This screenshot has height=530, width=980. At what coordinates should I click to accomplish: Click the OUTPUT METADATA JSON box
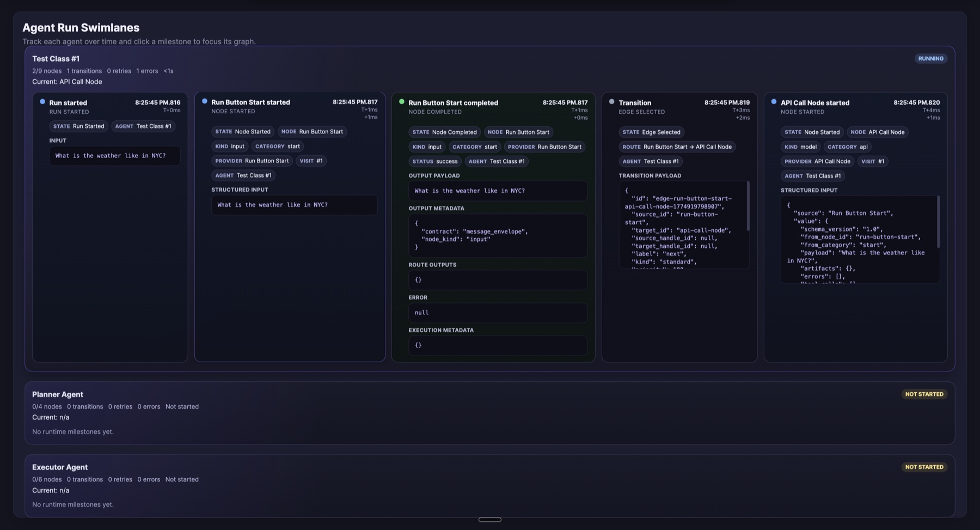pyautogui.click(x=498, y=235)
